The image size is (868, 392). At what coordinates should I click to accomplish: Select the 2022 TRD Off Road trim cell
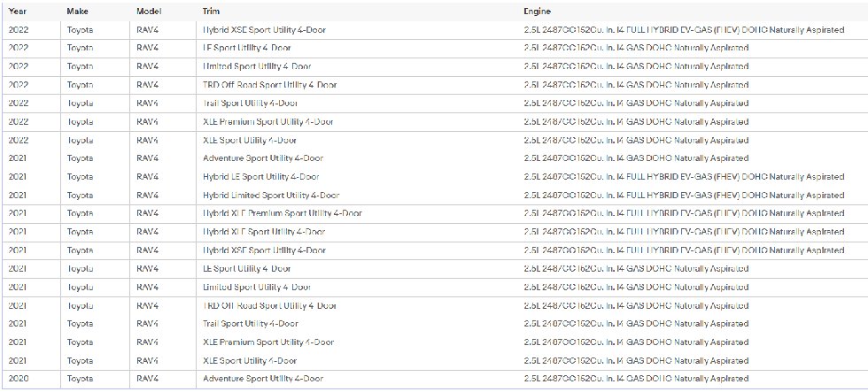tap(269, 85)
